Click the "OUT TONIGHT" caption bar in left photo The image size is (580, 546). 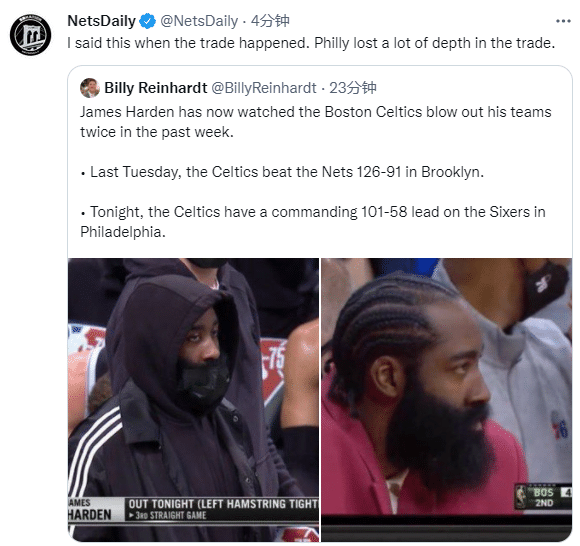pyautogui.click(x=222, y=509)
